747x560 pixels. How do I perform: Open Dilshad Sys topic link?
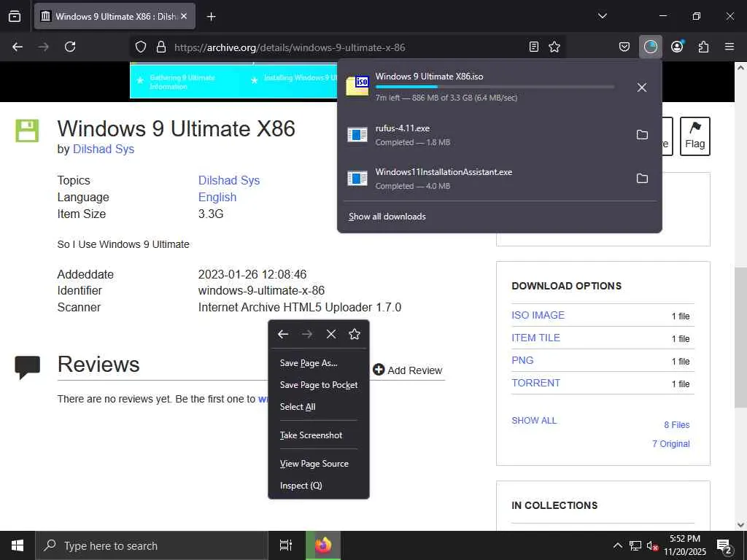click(x=228, y=181)
